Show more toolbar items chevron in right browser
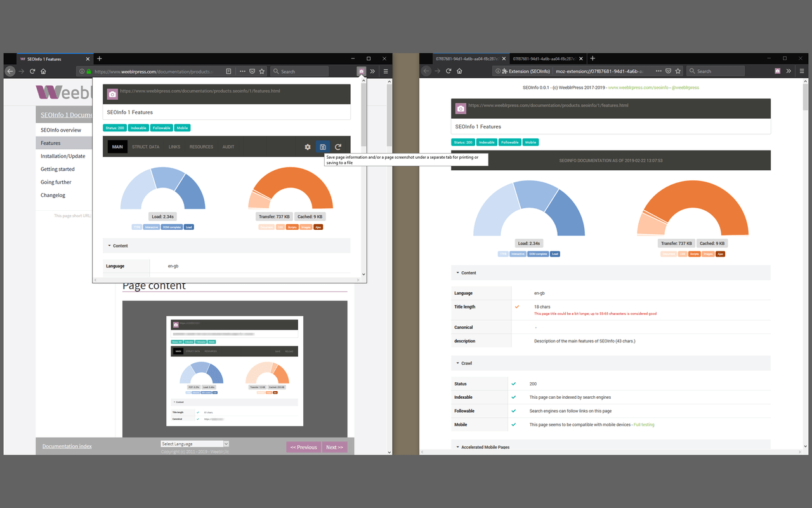The height and width of the screenshot is (508, 812). click(789, 71)
